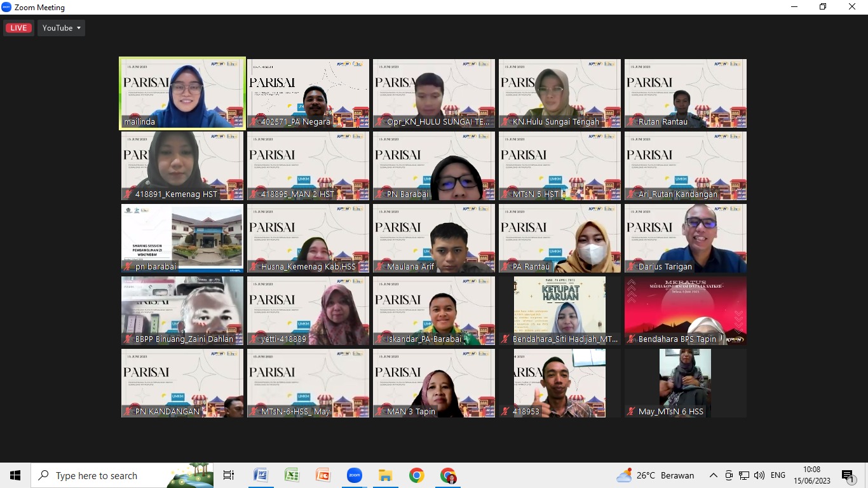The height and width of the screenshot is (488, 868).
Task: Open Google Chrome from the taskbar
Action: 416,475
